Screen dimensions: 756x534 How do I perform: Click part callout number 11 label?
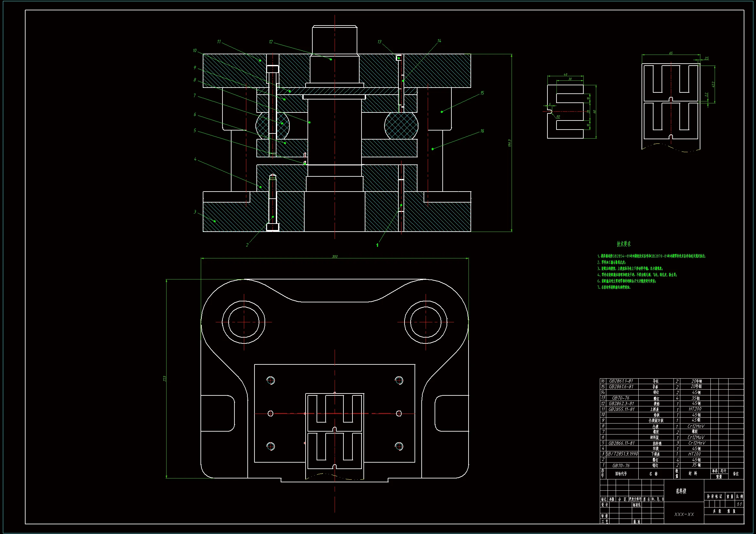219,42
